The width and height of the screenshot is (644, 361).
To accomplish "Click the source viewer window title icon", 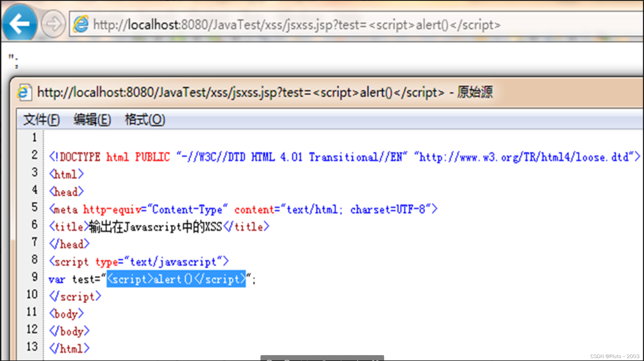I will (x=24, y=93).
